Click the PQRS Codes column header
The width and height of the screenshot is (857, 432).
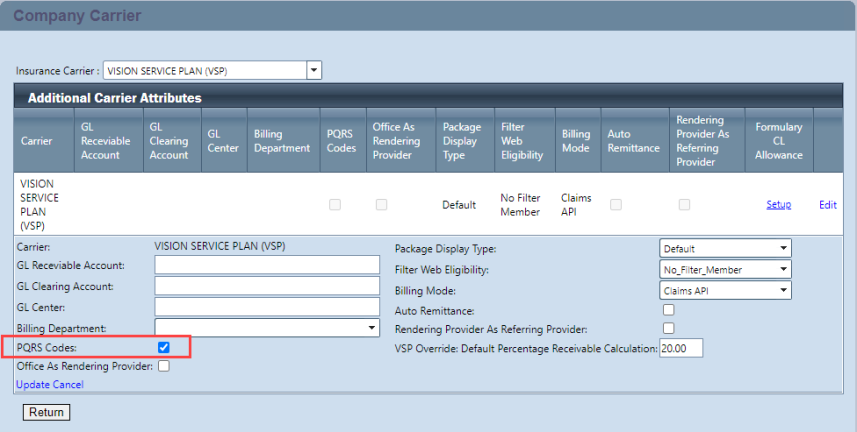click(x=341, y=141)
